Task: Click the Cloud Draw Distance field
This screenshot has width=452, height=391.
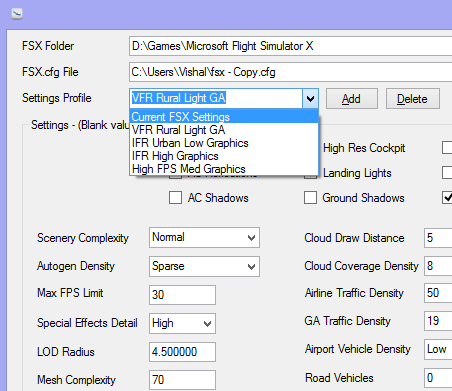Action: click(438, 238)
